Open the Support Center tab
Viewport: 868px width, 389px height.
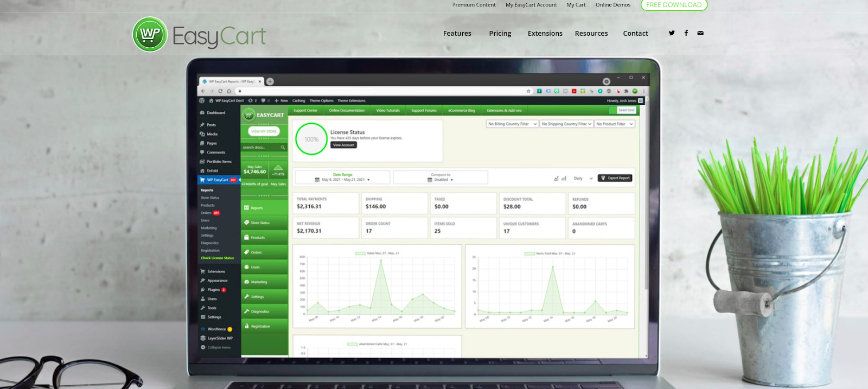tap(305, 110)
